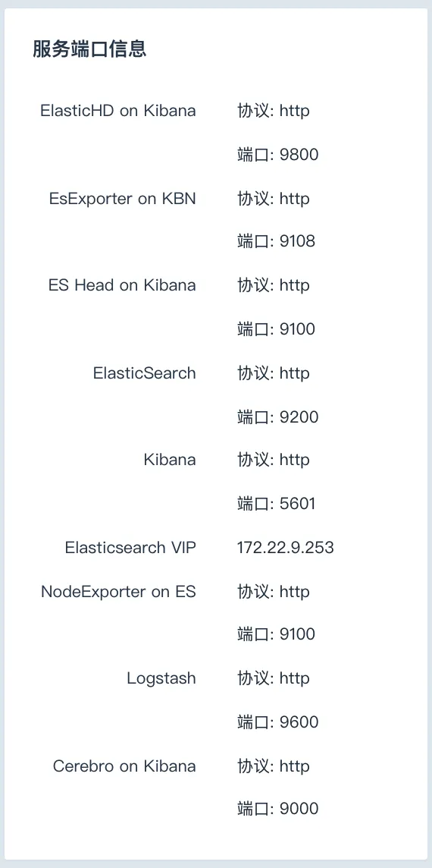432x868 pixels.
Task: Select the Kibana service label
Action: [x=170, y=460]
